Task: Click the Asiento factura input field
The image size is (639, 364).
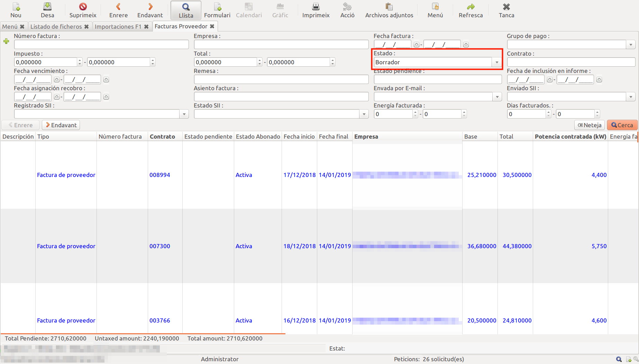Action: [x=281, y=97]
